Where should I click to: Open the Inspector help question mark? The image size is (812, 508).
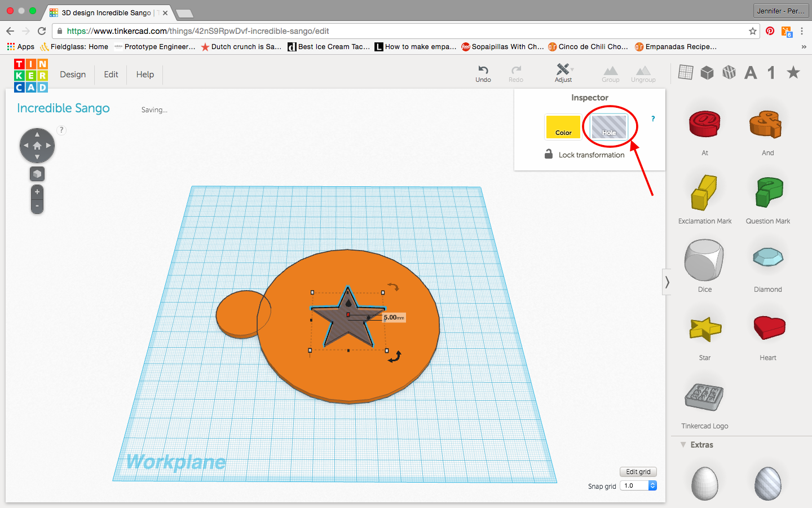(653, 119)
